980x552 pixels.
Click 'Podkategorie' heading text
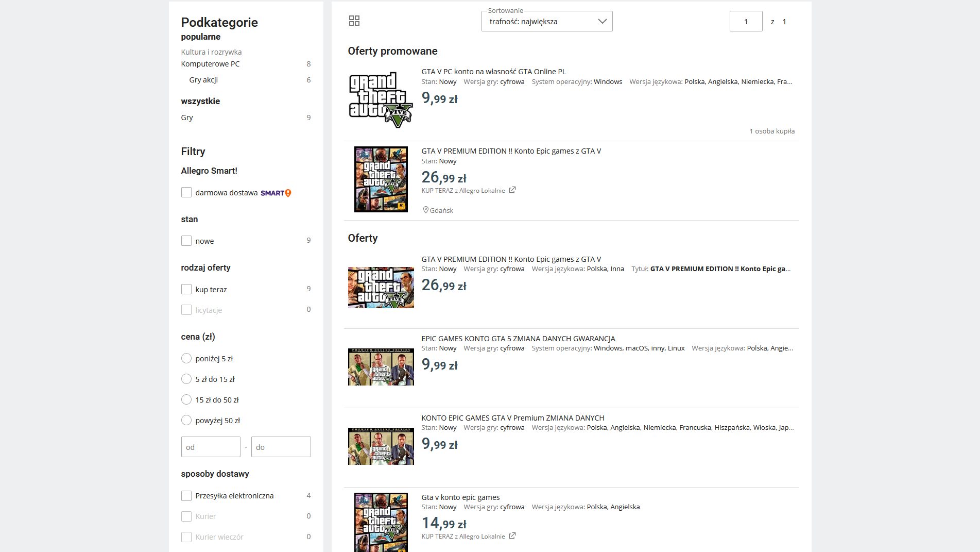[219, 22]
